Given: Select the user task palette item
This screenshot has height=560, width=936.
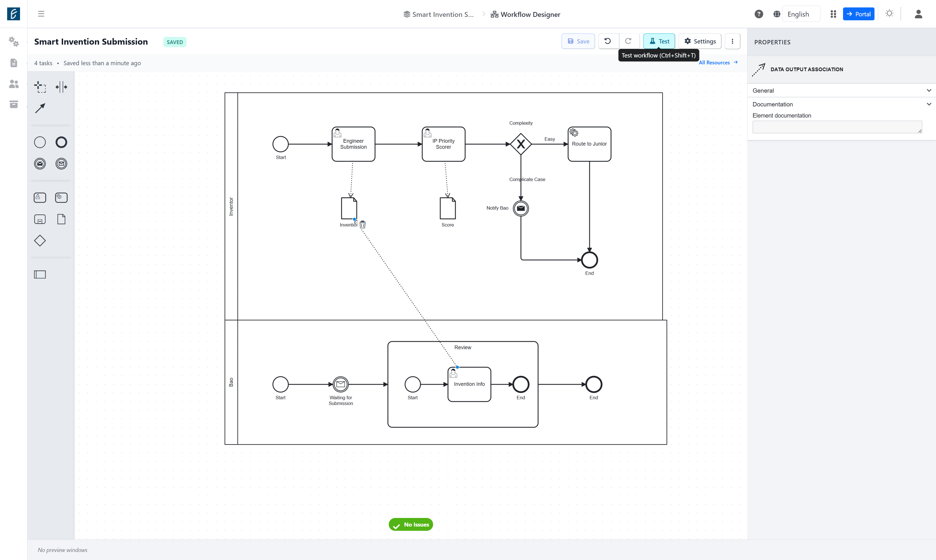Looking at the screenshot, I should [x=40, y=198].
